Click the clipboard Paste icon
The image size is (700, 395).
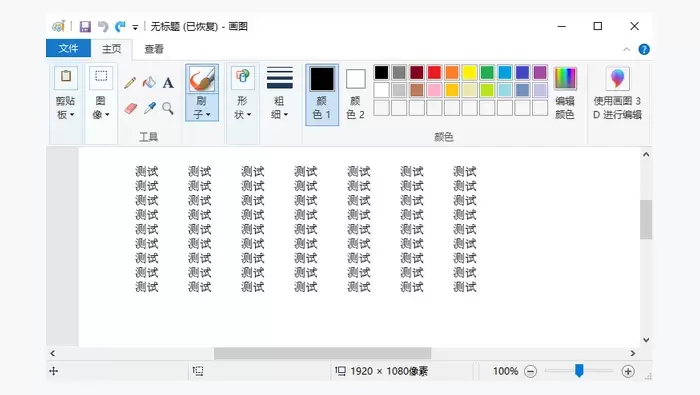66,78
